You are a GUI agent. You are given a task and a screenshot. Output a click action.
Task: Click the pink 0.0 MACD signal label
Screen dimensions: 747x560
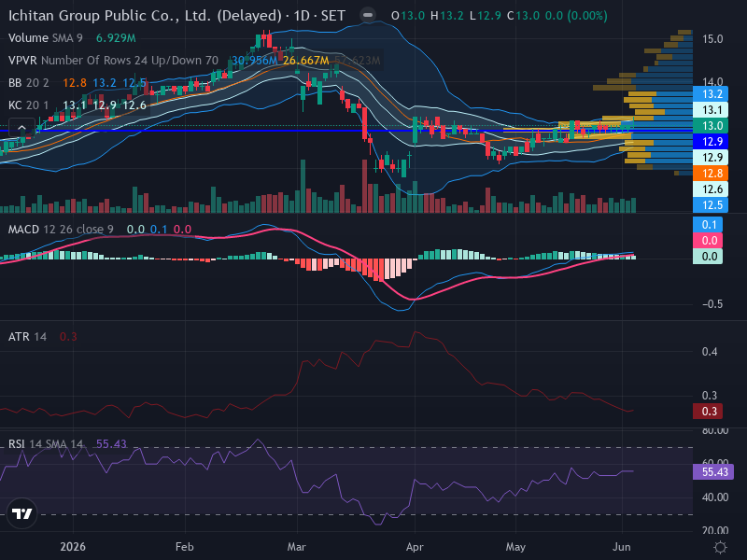click(708, 241)
